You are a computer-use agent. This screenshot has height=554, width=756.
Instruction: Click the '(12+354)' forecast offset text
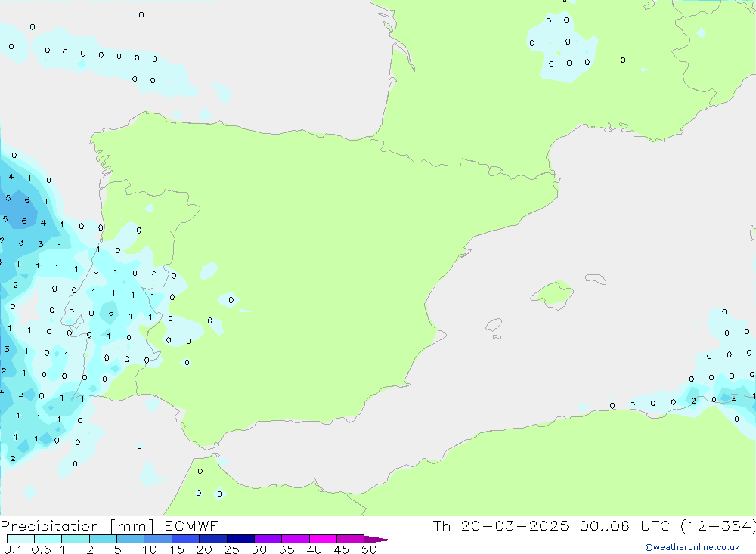click(x=718, y=526)
